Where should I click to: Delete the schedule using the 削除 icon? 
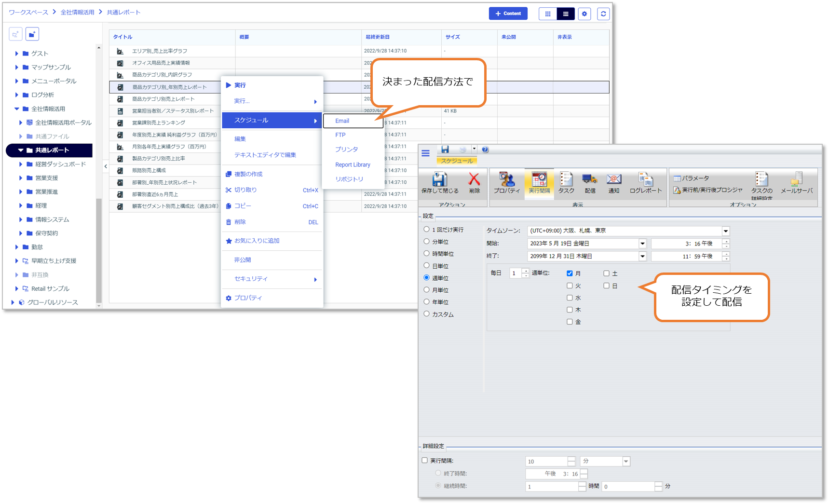click(x=475, y=183)
